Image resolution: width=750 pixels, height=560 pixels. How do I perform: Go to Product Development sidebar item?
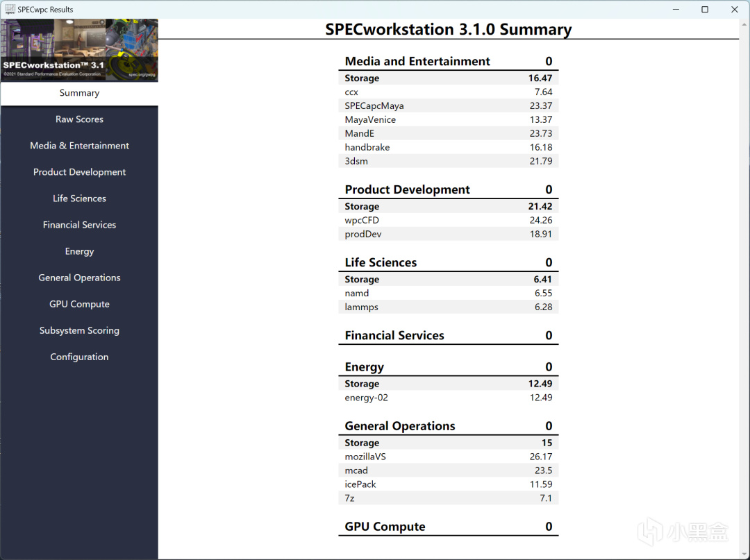point(79,172)
